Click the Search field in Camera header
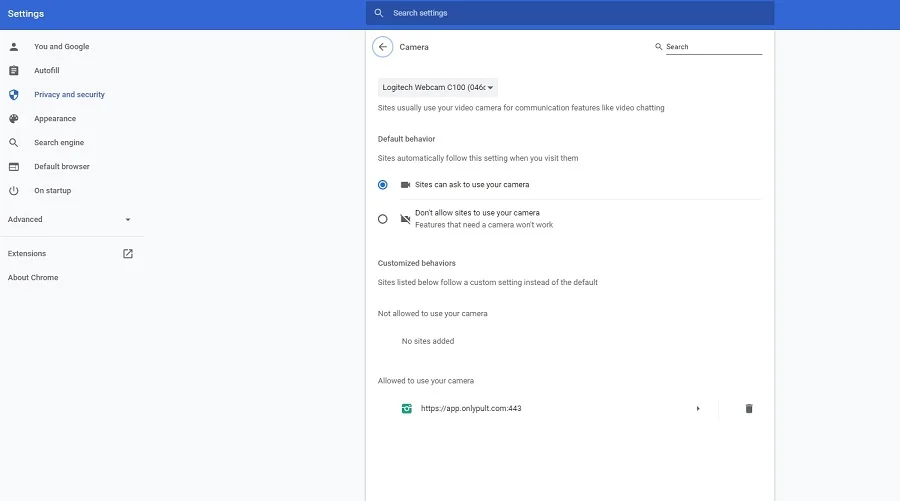This screenshot has height=501, width=900. click(x=712, y=47)
